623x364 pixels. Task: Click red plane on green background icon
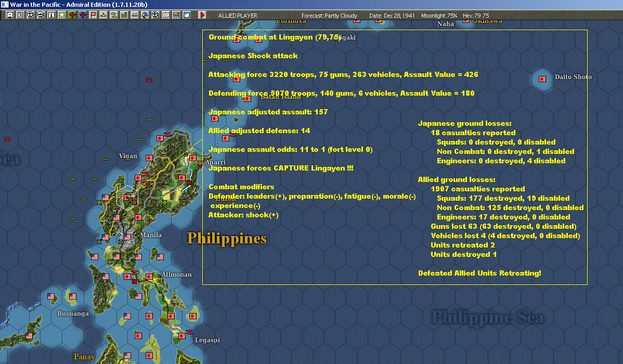pos(72,15)
